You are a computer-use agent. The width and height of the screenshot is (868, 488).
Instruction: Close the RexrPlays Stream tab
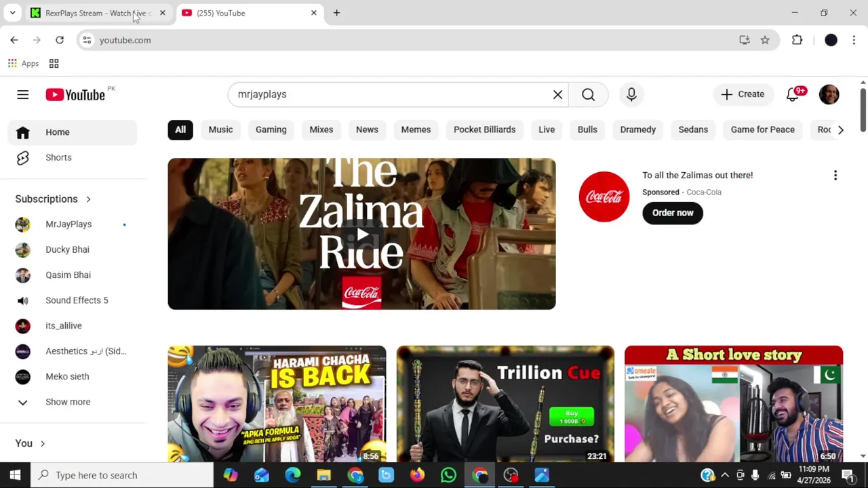(x=162, y=13)
